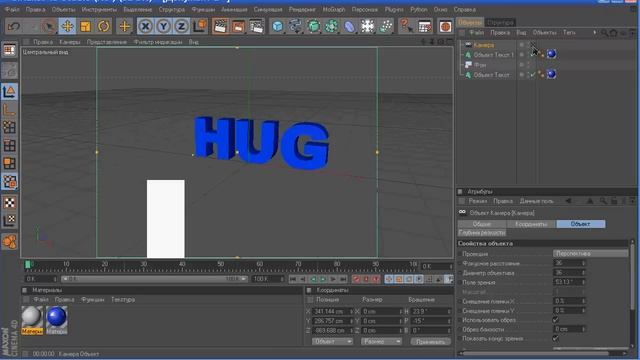Image resolution: width=640 pixels, height=360 pixels.
Task: Select the Камера object in the tree
Action: pos(484,45)
